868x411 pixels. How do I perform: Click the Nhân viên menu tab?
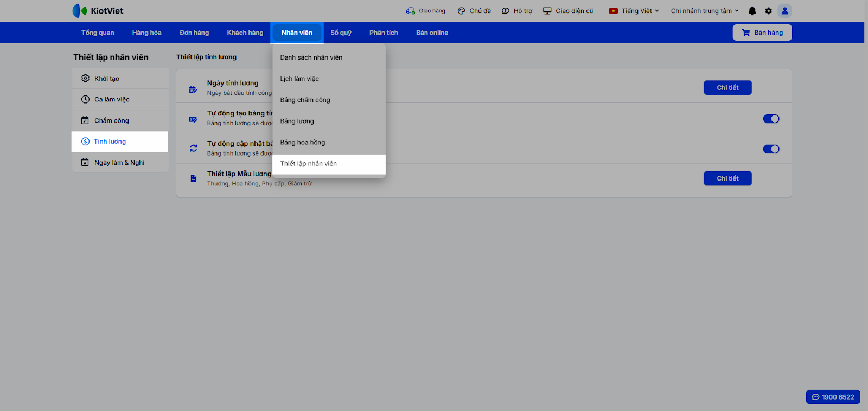tap(297, 33)
